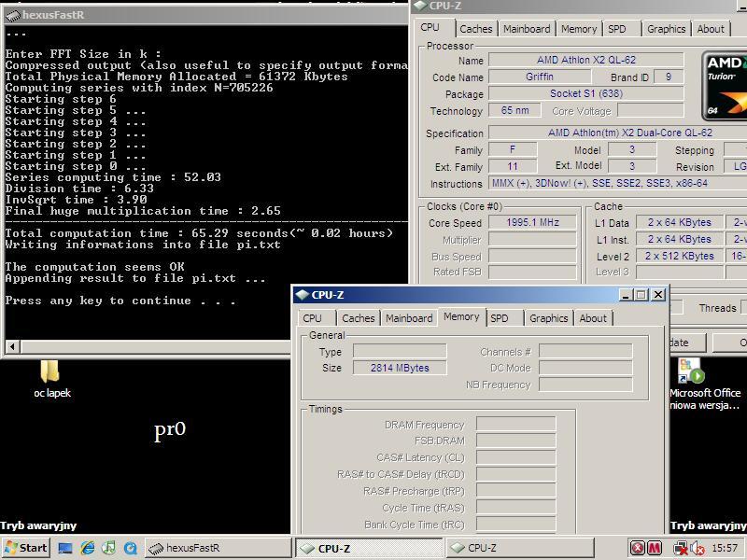Click the non-bold inactive CPU-Z taskbar button
Viewport: 747px width, 560px height.
click(x=520, y=548)
